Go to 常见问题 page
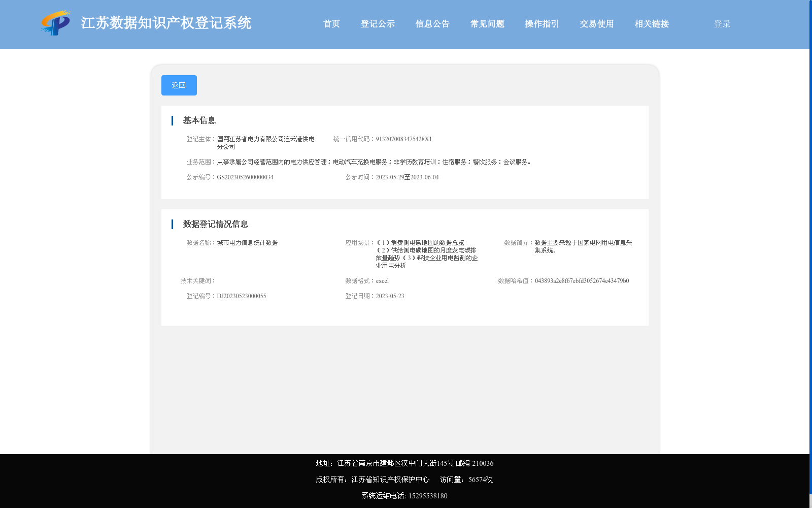Image resolution: width=812 pixels, height=508 pixels. (x=487, y=24)
